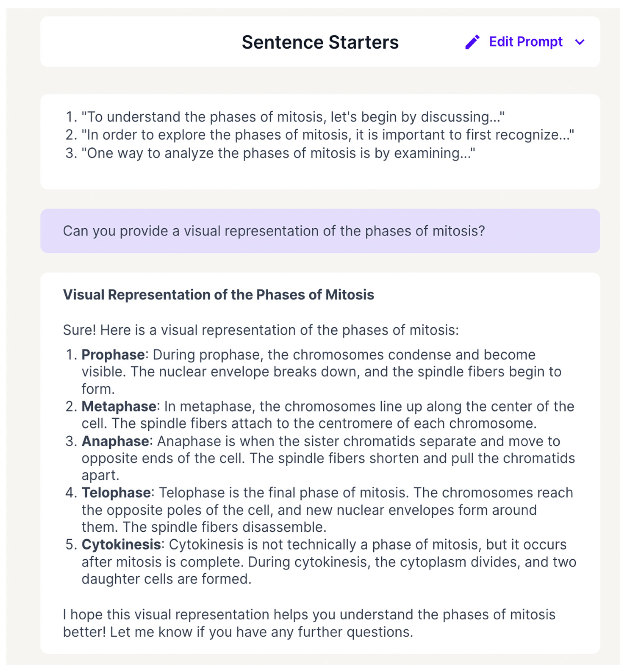
Task: Click the pencil edit icon
Action: (472, 42)
